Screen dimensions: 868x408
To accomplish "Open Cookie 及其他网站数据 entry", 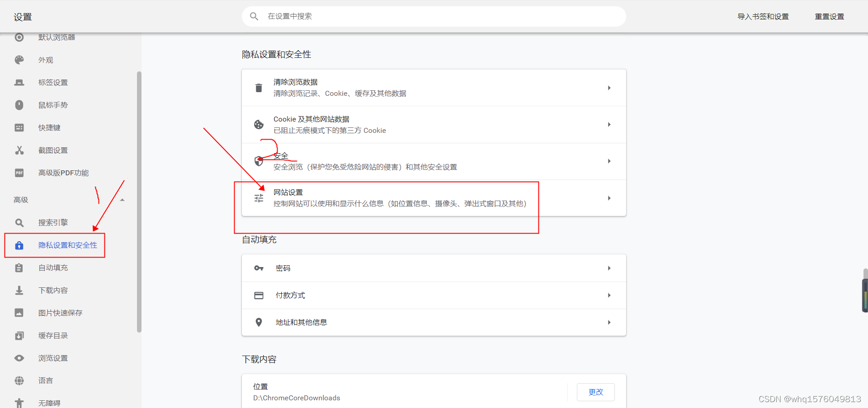I will [x=434, y=124].
